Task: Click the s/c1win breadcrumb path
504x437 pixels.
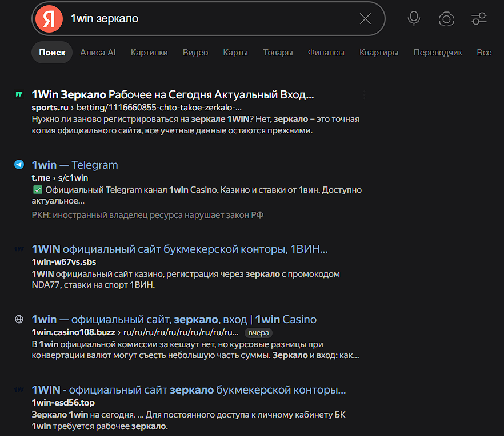Action: pyautogui.click(x=73, y=178)
